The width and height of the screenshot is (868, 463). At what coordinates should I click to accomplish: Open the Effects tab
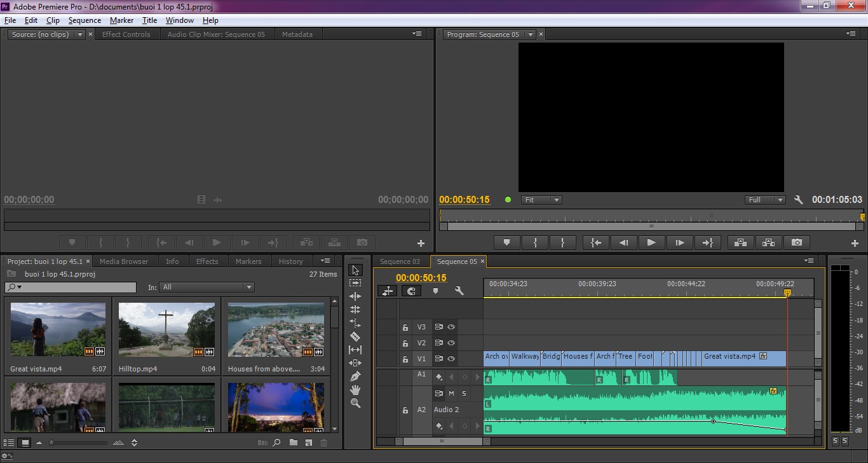[207, 261]
